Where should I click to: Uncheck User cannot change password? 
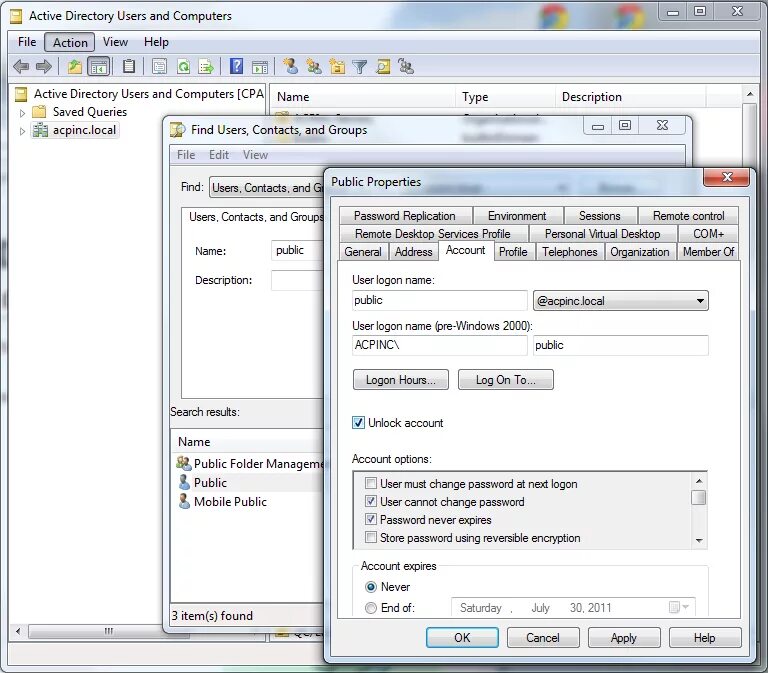coord(371,502)
